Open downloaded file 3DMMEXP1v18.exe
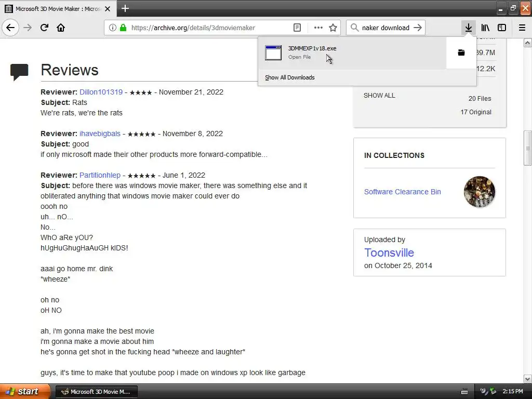This screenshot has width=532, height=399. [352, 52]
